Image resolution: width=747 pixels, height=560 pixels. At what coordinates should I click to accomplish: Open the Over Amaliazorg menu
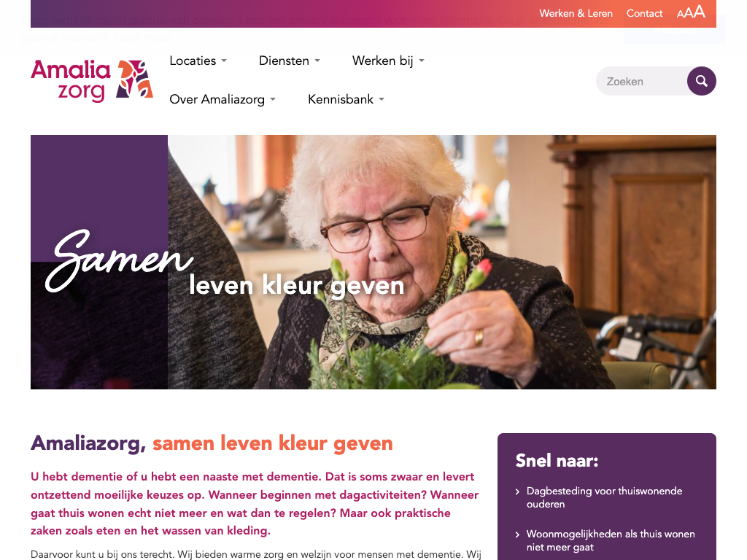[x=222, y=99]
